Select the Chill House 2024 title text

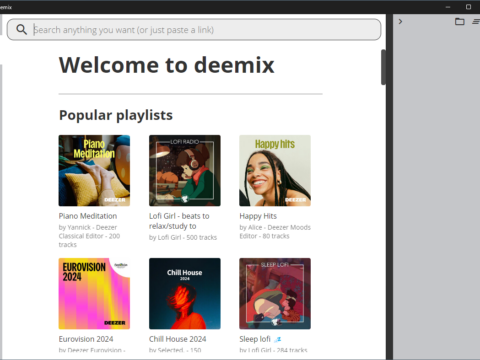tap(178, 339)
